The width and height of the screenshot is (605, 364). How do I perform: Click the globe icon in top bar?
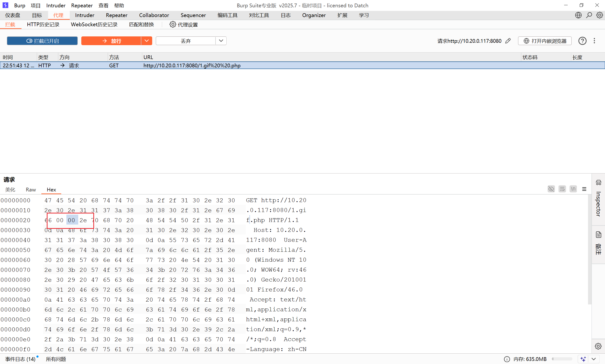click(578, 15)
